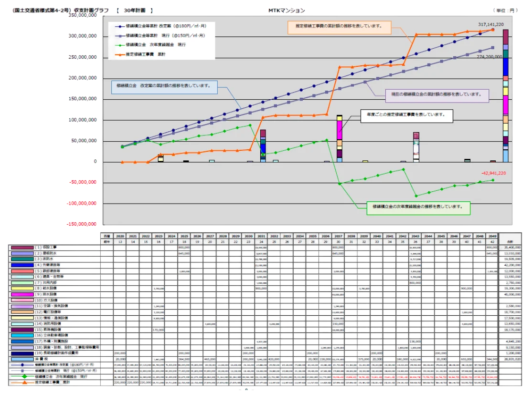The image size is (532, 394).
Task: Select the (15) 昇降機設備 purple swatch
Action: click(x=22, y=330)
